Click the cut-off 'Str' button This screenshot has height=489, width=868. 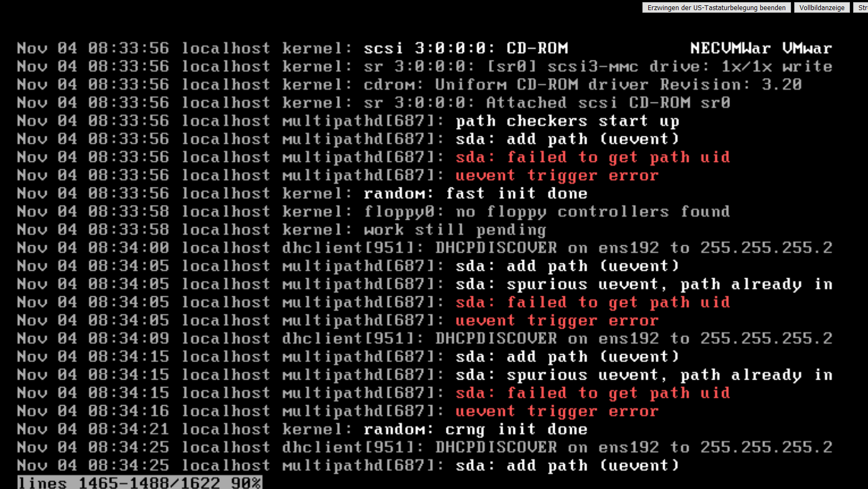pyautogui.click(x=861, y=7)
